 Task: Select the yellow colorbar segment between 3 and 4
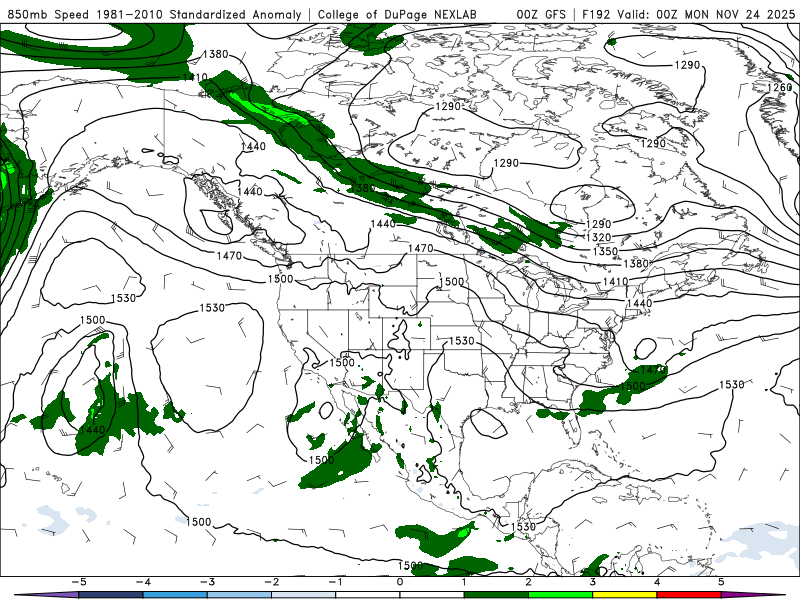(625, 595)
